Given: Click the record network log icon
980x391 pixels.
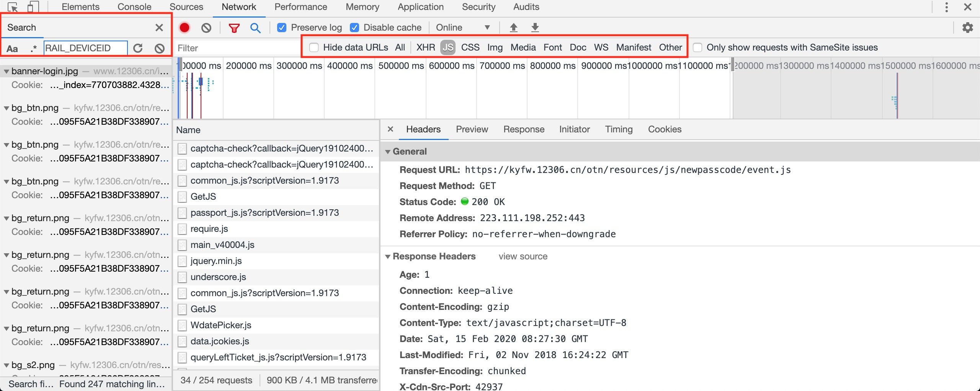Looking at the screenshot, I should point(185,27).
